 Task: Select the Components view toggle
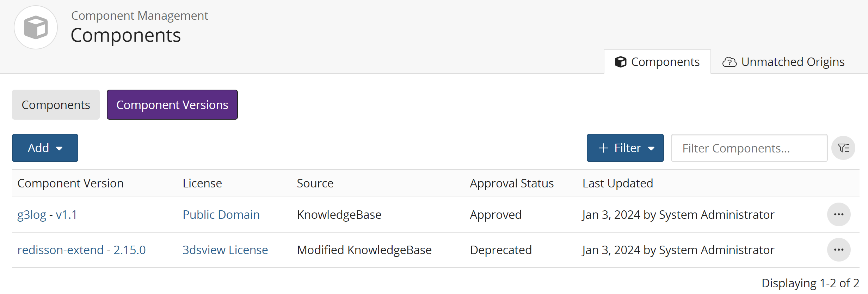point(55,104)
